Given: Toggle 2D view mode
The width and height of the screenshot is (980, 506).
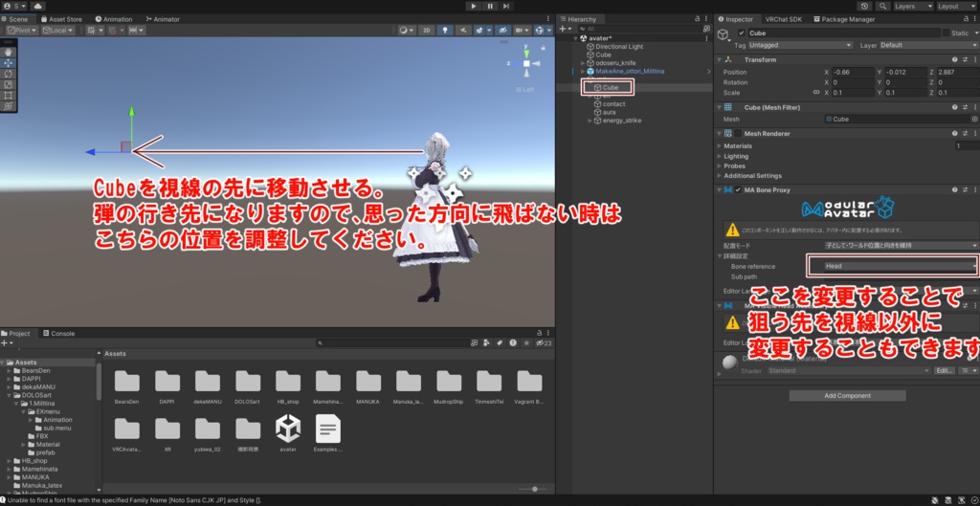Looking at the screenshot, I should [426, 30].
